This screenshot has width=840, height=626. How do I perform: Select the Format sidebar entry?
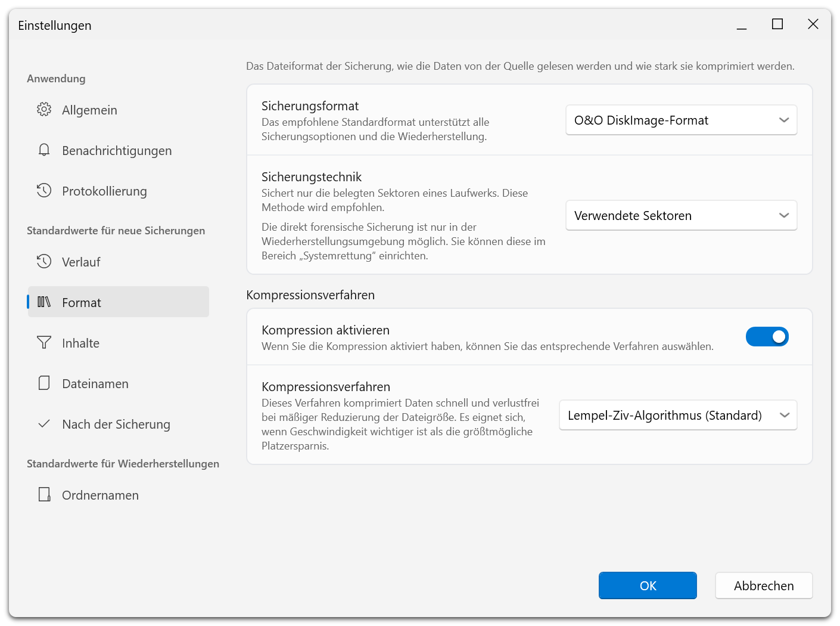[119, 302]
